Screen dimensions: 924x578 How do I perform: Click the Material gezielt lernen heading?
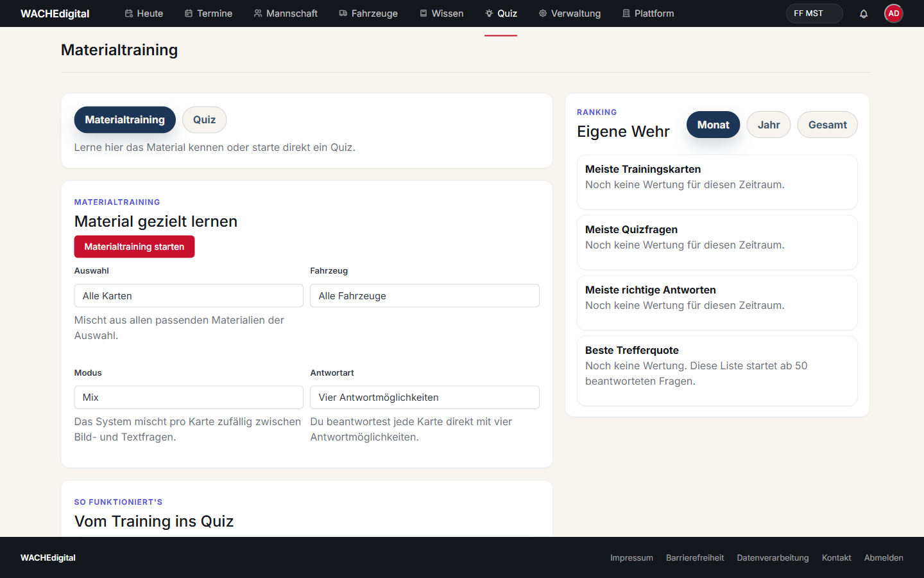[x=156, y=222]
